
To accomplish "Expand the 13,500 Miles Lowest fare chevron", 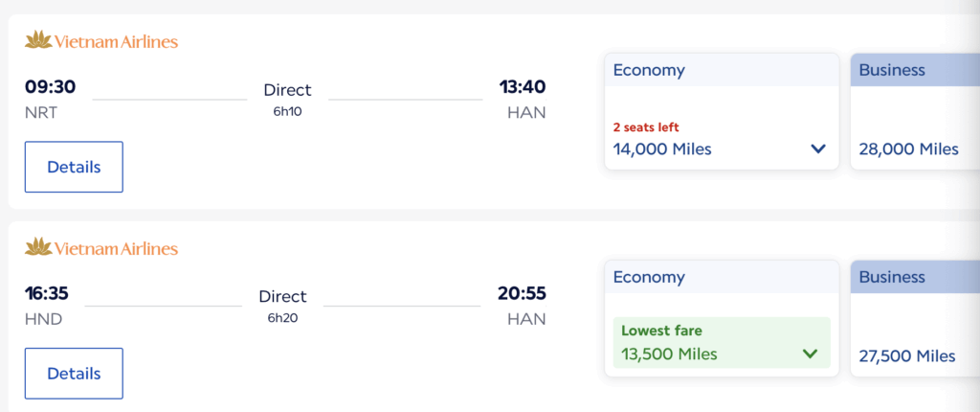I will tap(811, 354).
